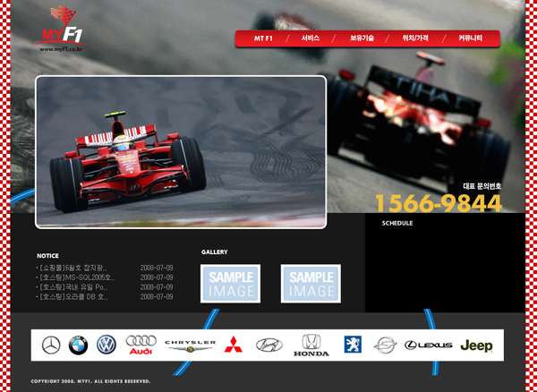This screenshot has width=537, height=392.
Task: Select the Mitsubishi red diamond logo
Action: tap(233, 345)
